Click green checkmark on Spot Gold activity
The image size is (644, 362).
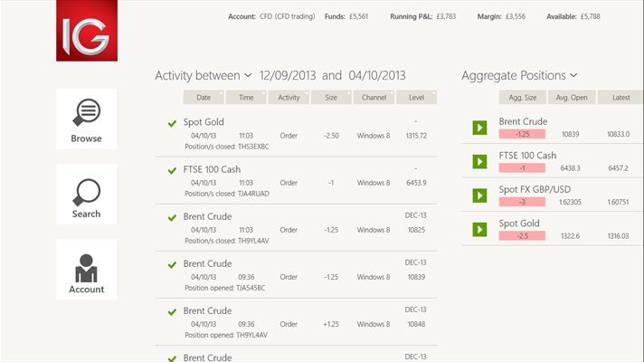(172, 123)
